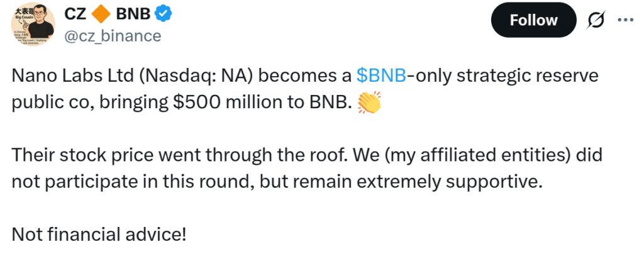Open the @cz_binance handle link
Image resolution: width=644 pixels, height=254 pixels.
coord(113,35)
